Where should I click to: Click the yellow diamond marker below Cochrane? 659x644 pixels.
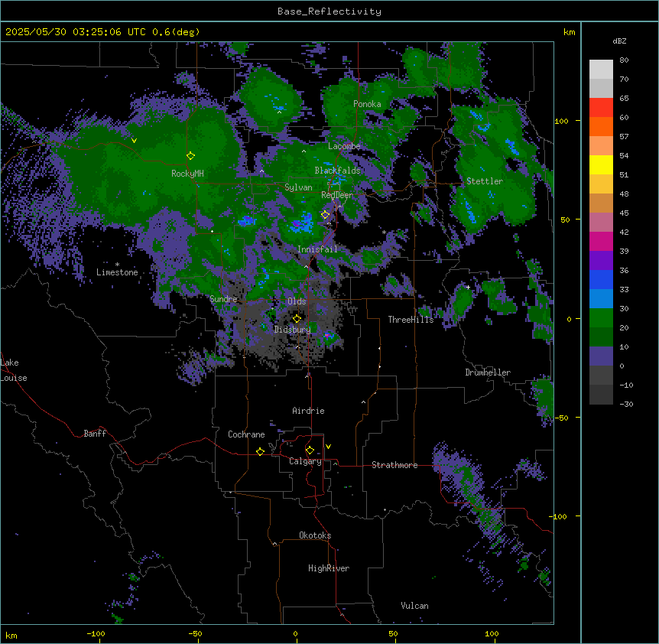[x=260, y=451]
